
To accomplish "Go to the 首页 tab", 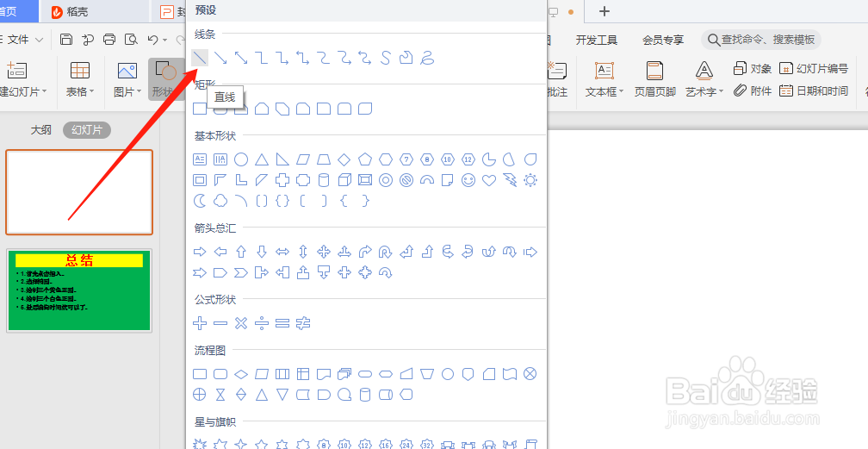I will [x=9, y=11].
